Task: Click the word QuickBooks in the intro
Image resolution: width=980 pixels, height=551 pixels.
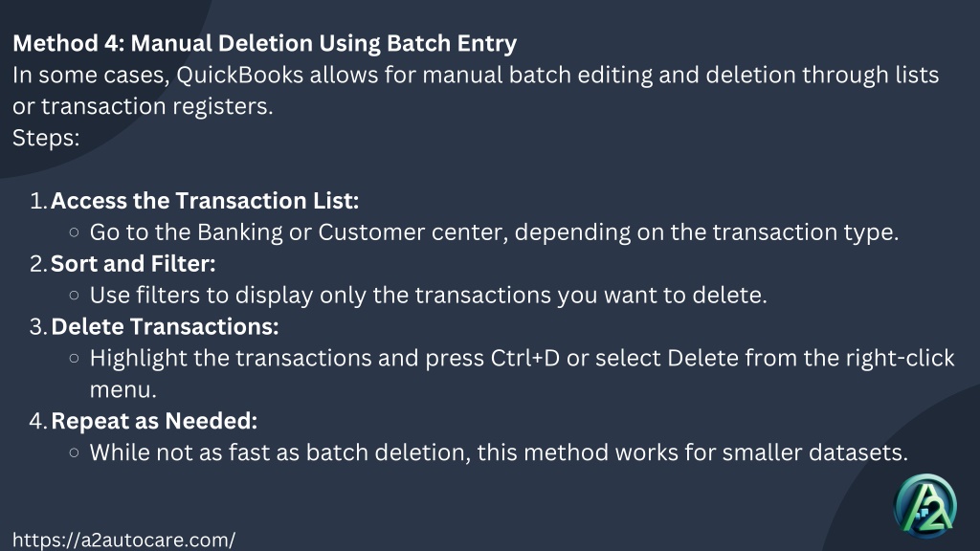Action: pyautogui.click(x=240, y=75)
